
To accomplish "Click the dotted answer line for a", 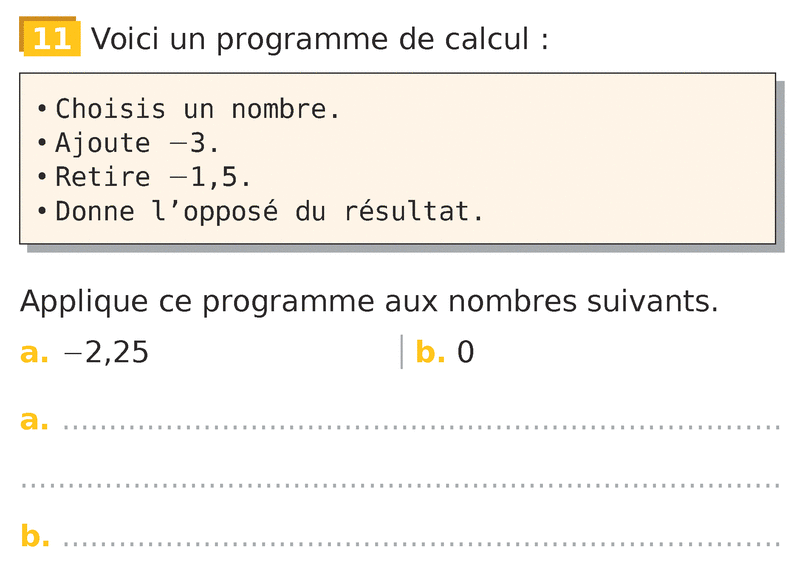I will 420,427.
